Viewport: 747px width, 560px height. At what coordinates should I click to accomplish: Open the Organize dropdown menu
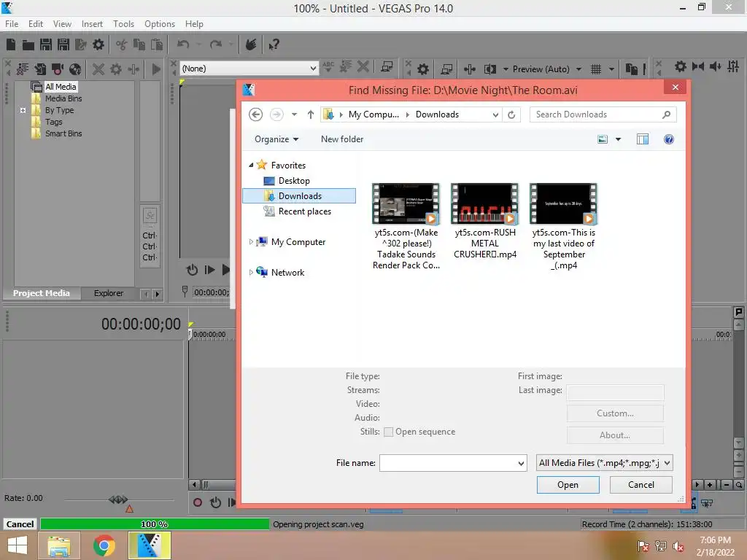click(276, 139)
